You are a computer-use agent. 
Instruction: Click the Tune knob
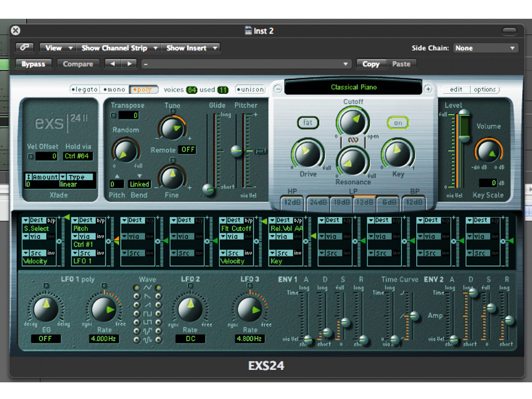(172, 128)
